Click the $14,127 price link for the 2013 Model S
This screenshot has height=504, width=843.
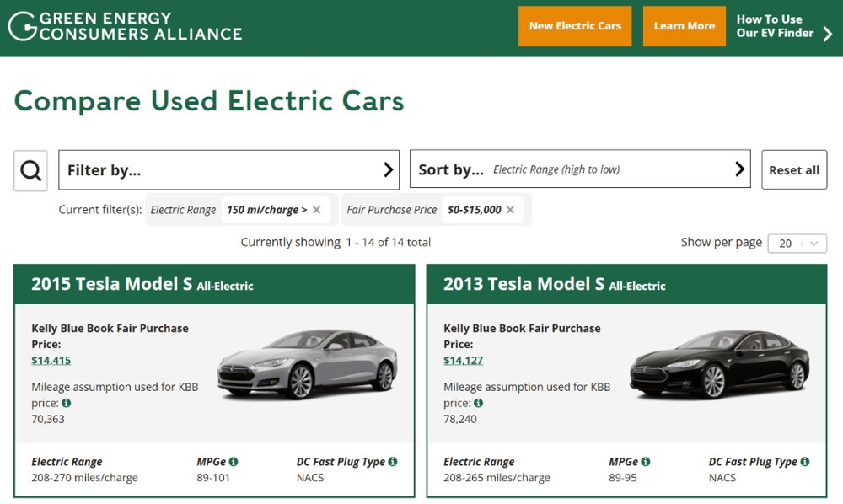463,360
